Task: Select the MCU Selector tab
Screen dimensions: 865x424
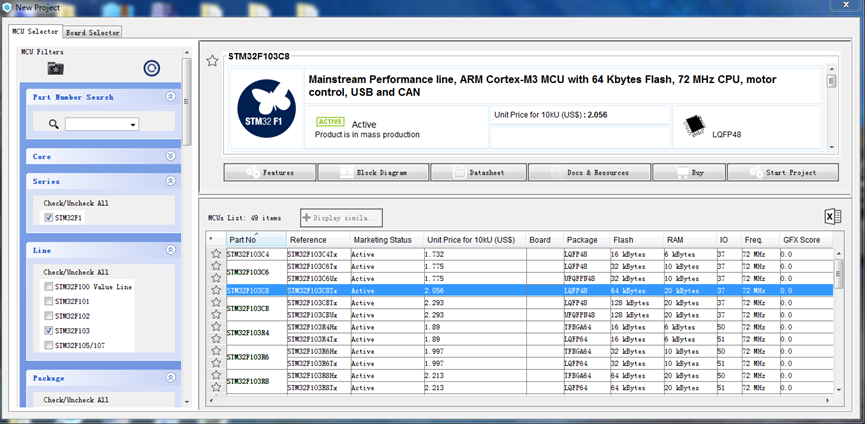Action: 36,32
